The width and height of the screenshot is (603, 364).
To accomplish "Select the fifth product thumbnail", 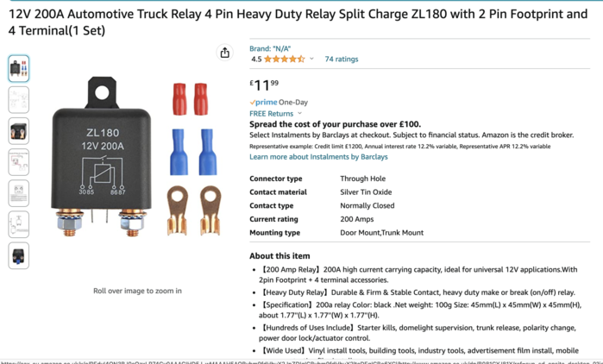I will click(x=18, y=193).
